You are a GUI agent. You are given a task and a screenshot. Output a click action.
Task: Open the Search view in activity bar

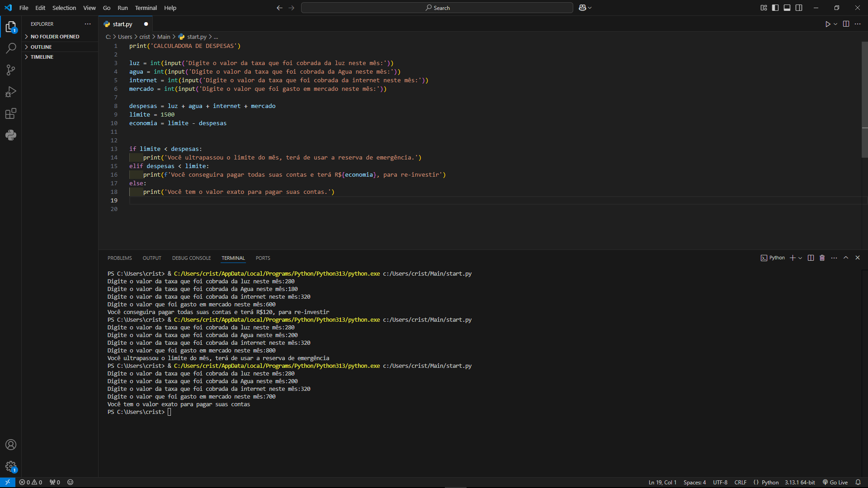(11, 48)
